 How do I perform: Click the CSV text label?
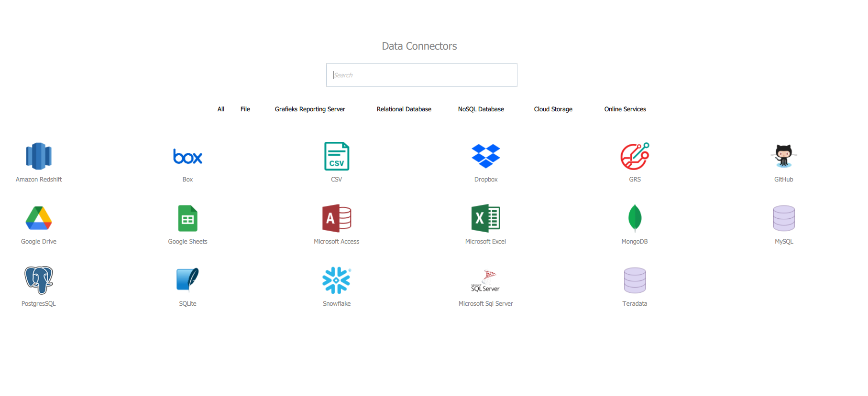[x=337, y=180]
